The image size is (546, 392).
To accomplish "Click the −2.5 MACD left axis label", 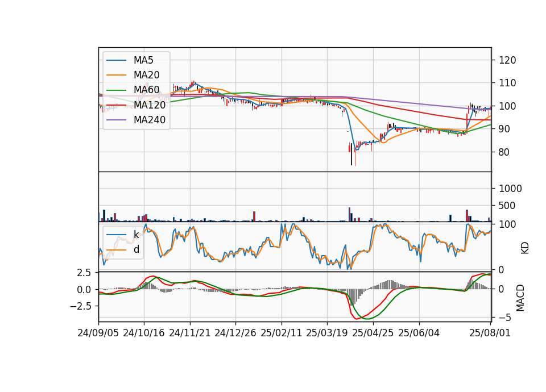I will [x=80, y=306].
